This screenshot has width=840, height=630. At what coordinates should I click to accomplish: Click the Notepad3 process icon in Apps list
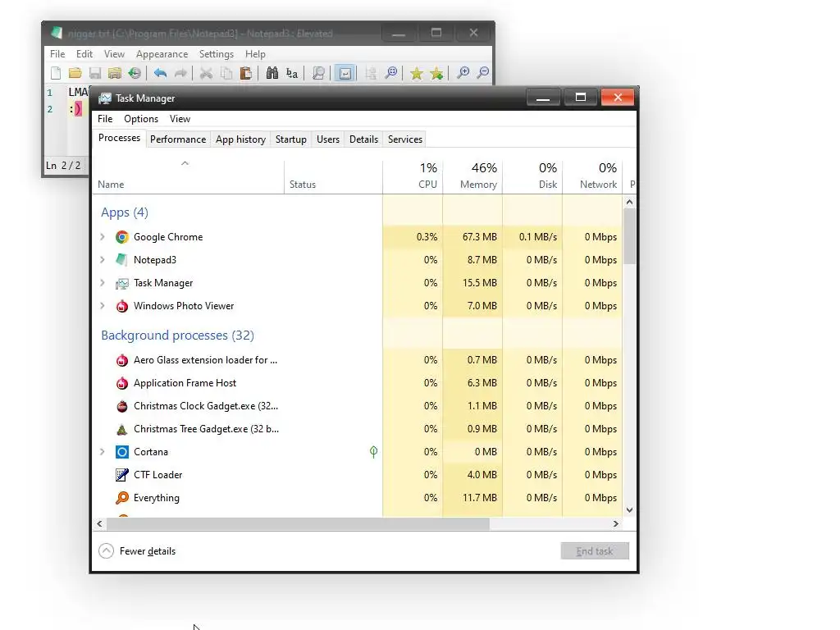tap(122, 260)
